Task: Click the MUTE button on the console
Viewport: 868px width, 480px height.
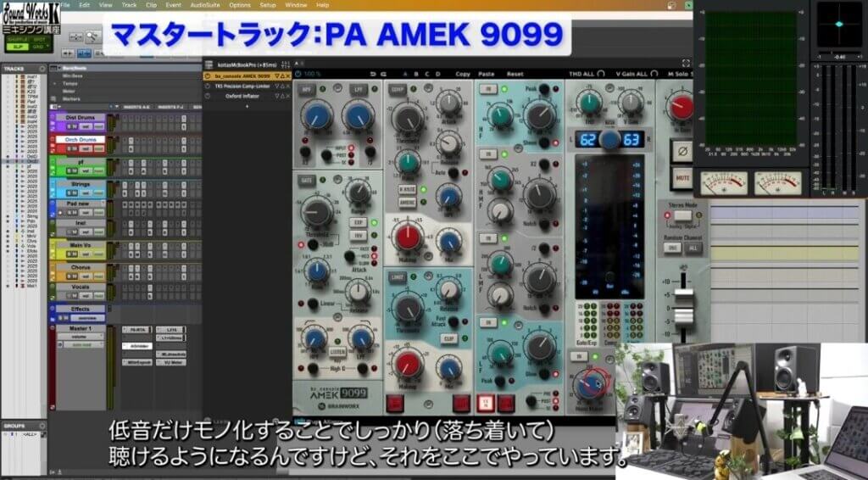Action: (x=682, y=178)
